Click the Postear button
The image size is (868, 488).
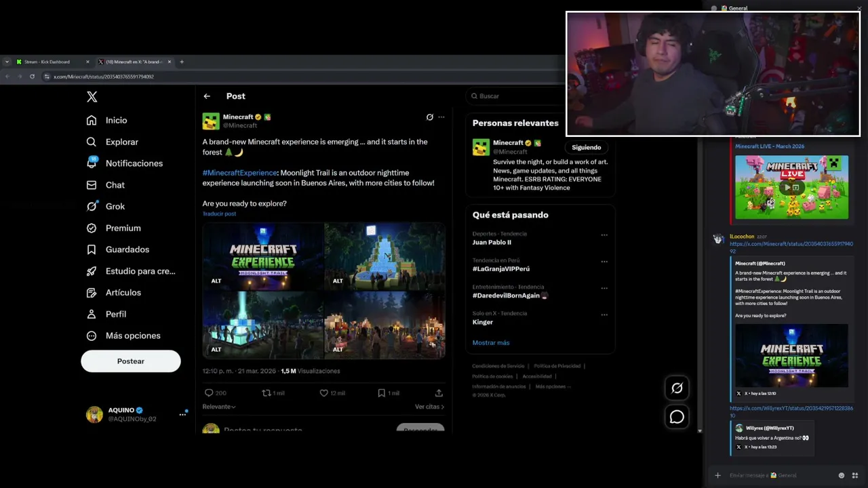tap(131, 361)
